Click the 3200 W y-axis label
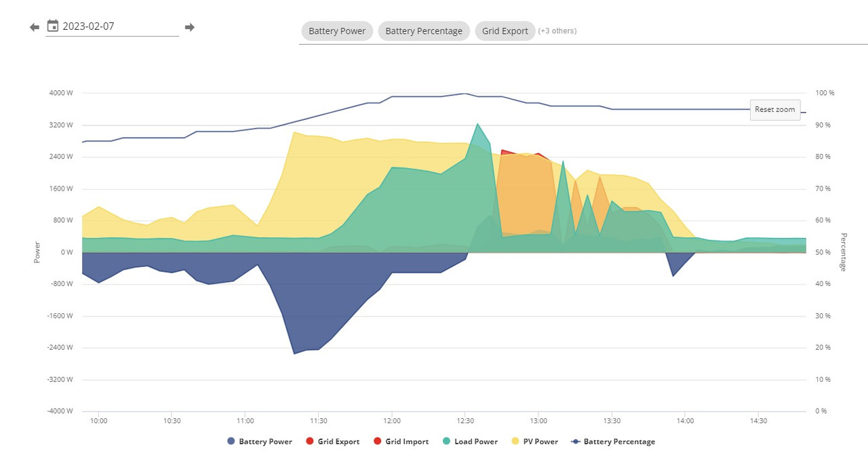 point(62,125)
